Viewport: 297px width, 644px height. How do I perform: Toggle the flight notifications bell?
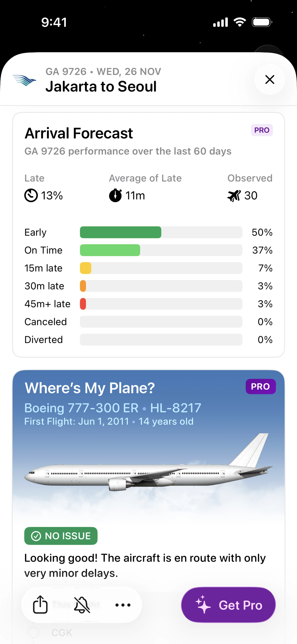pos(82,605)
